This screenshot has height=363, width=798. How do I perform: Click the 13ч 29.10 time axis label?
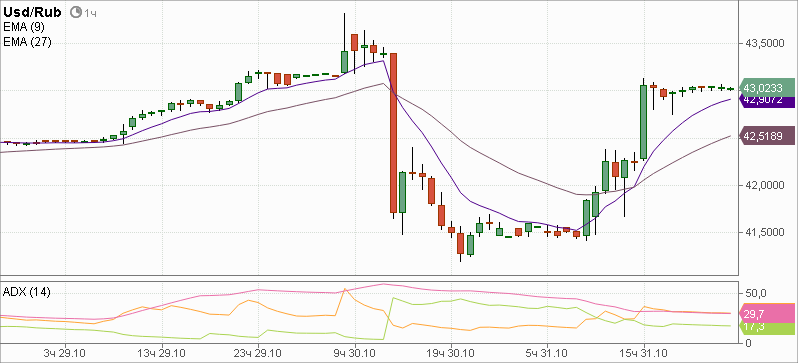click(x=162, y=353)
